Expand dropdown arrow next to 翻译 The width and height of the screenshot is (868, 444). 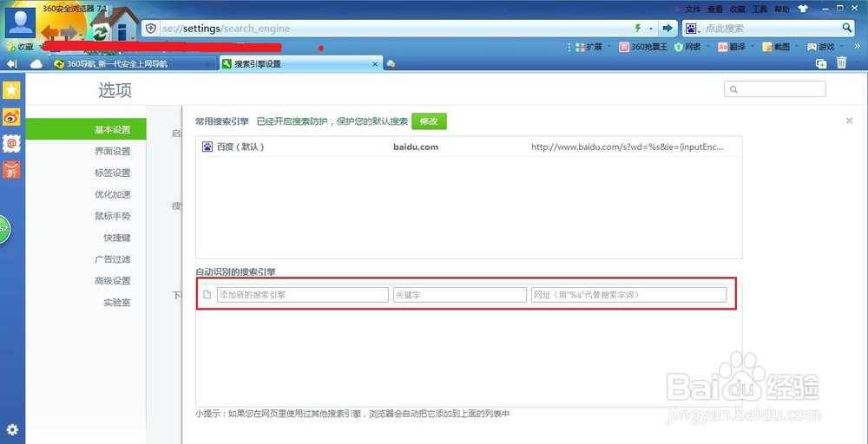(x=753, y=47)
